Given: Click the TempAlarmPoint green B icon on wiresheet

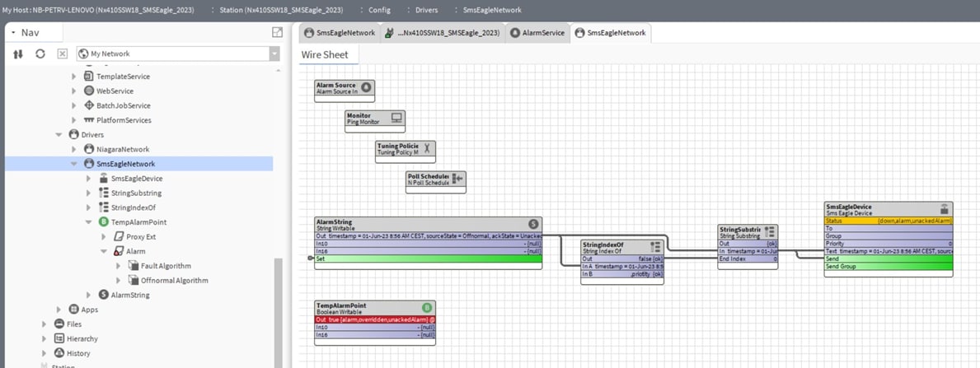Looking at the screenshot, I should click(427, 307).
